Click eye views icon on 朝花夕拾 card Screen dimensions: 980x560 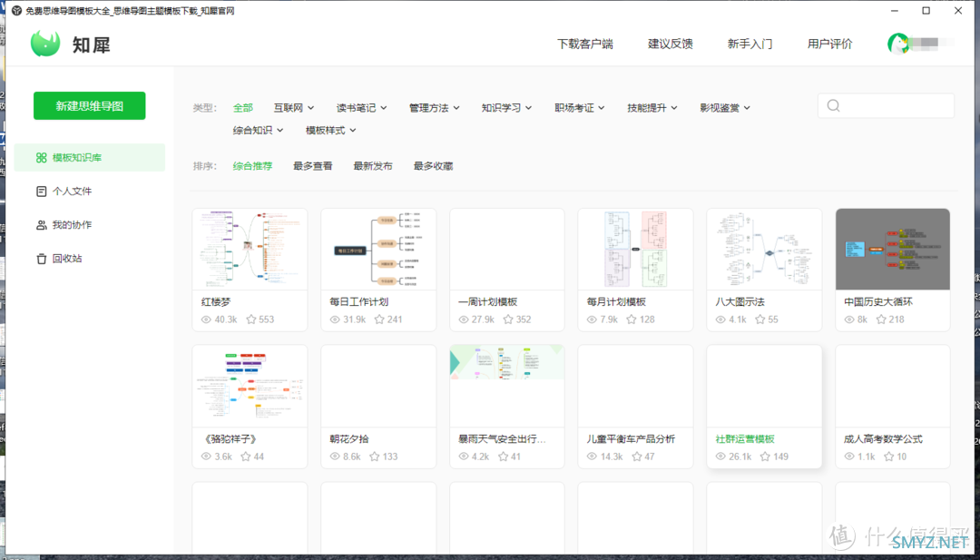(x=335, y=457)
